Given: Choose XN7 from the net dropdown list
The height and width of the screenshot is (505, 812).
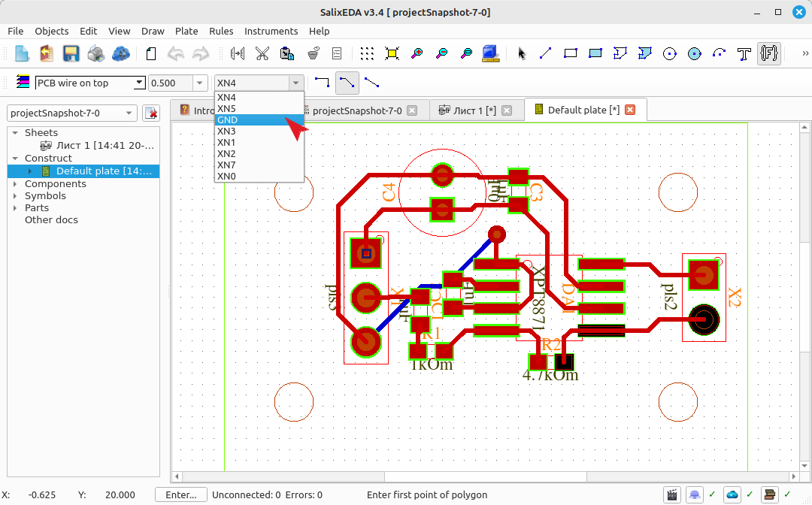Looking at the screenshot, I should (259, 165).
